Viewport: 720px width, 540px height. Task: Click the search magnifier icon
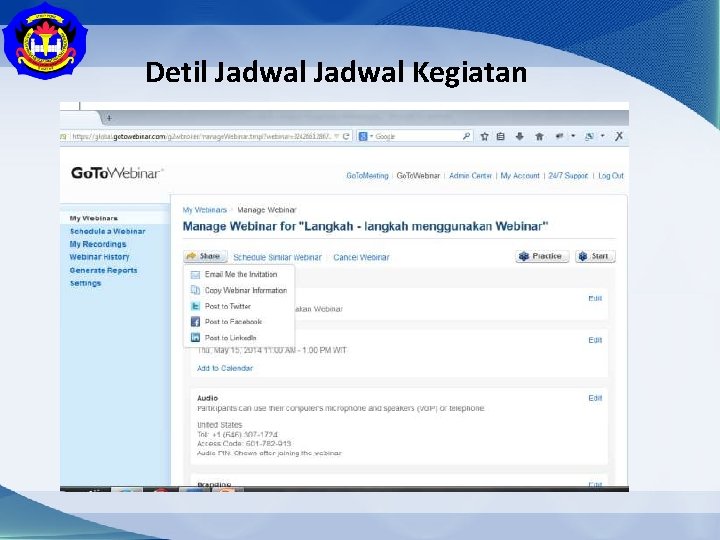(466, 136)
